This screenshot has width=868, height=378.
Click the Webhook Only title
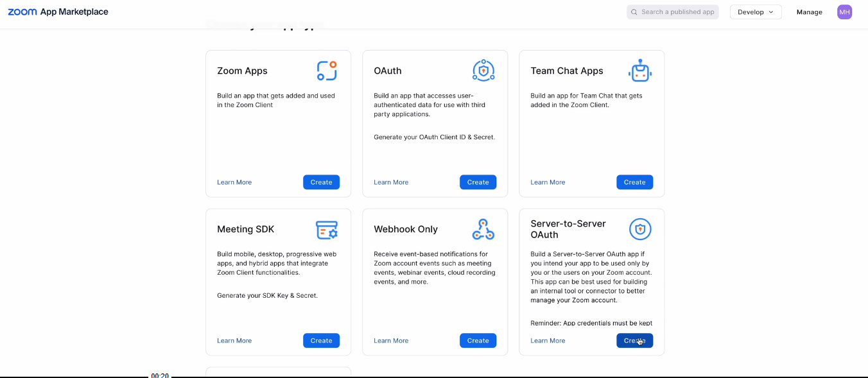pyautogui.click(x=406, y=229)
